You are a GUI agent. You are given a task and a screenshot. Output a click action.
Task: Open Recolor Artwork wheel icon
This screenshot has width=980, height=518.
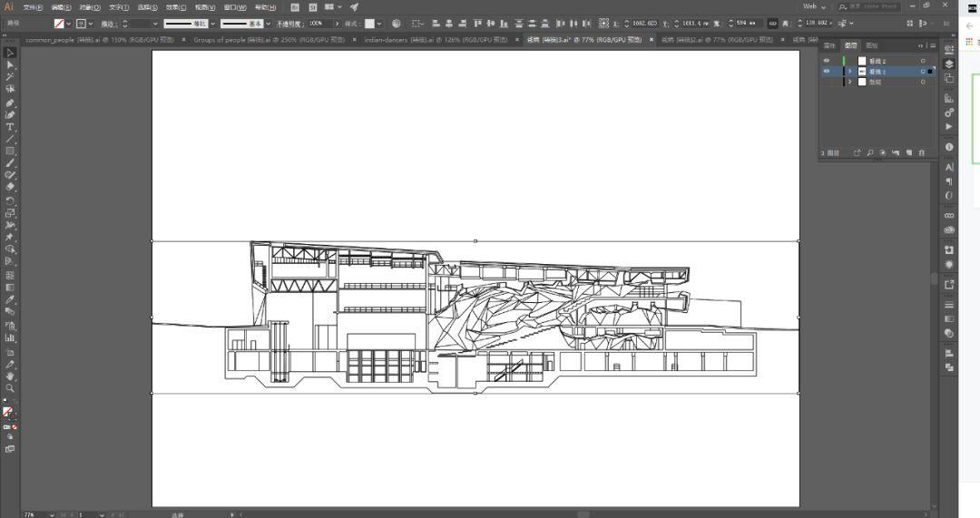click(x=397, y=23)
